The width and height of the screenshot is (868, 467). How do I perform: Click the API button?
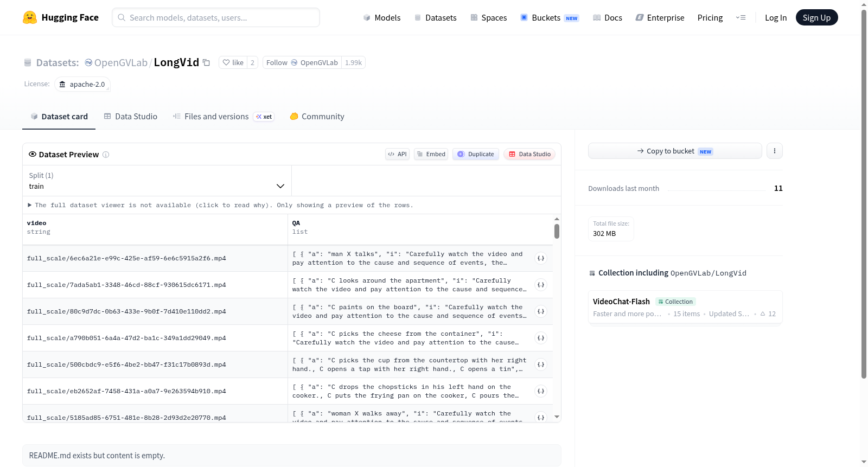397,154
